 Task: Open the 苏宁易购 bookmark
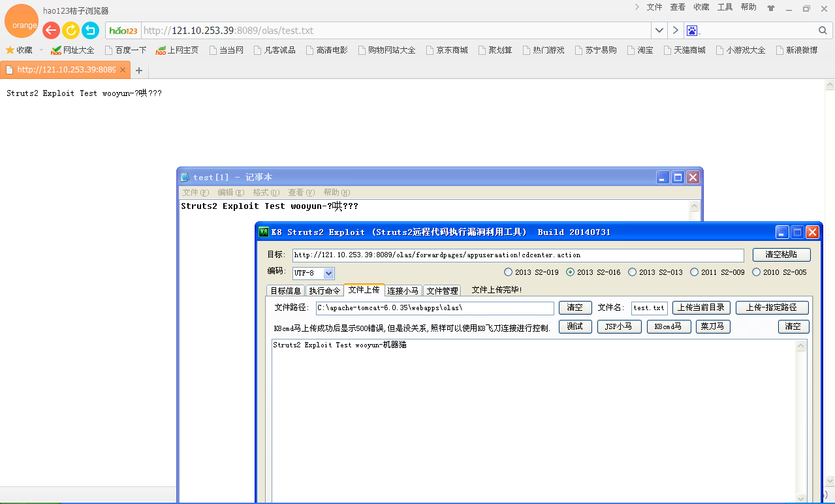(x=595, y=50)
